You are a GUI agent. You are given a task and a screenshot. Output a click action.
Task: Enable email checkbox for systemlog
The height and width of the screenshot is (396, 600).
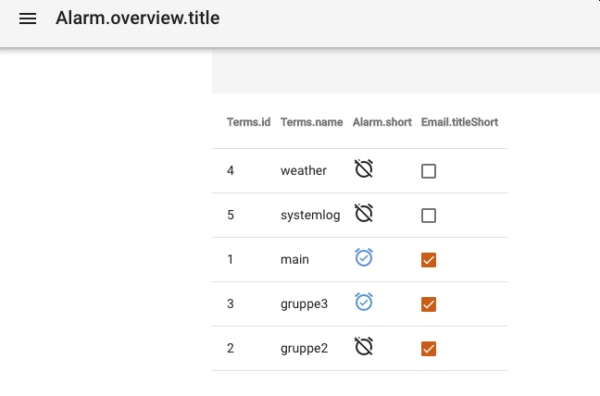(x=429, y=215)
